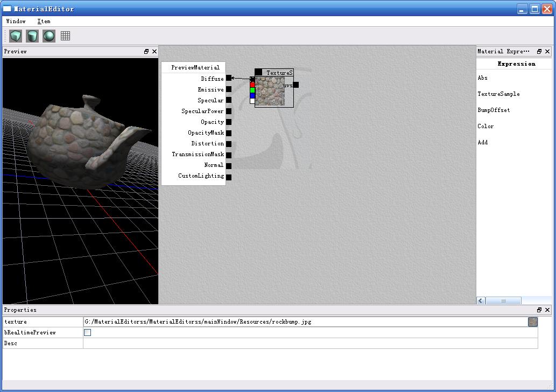The image size is (556, 392).
Task: Float the Preview panel
Action: (146, 52)
